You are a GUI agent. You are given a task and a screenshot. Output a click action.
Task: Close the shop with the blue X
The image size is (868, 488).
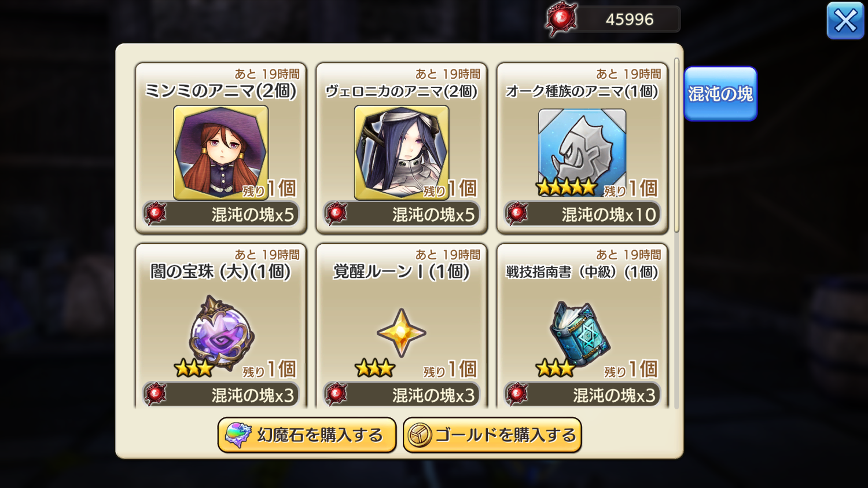point(845,21)
